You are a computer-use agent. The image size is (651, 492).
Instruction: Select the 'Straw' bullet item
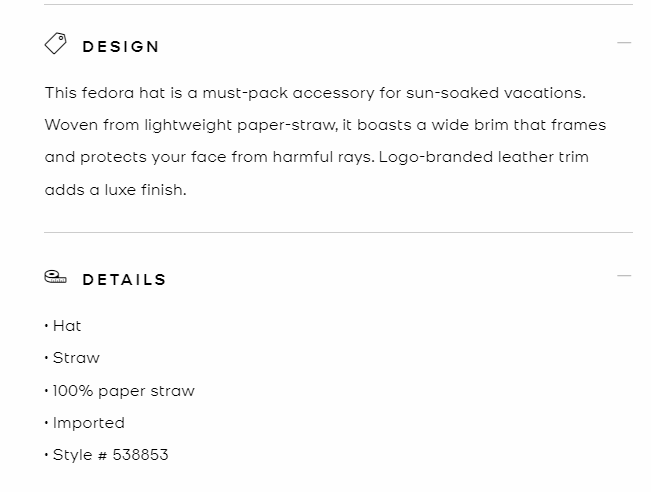(x=76, y=358)
